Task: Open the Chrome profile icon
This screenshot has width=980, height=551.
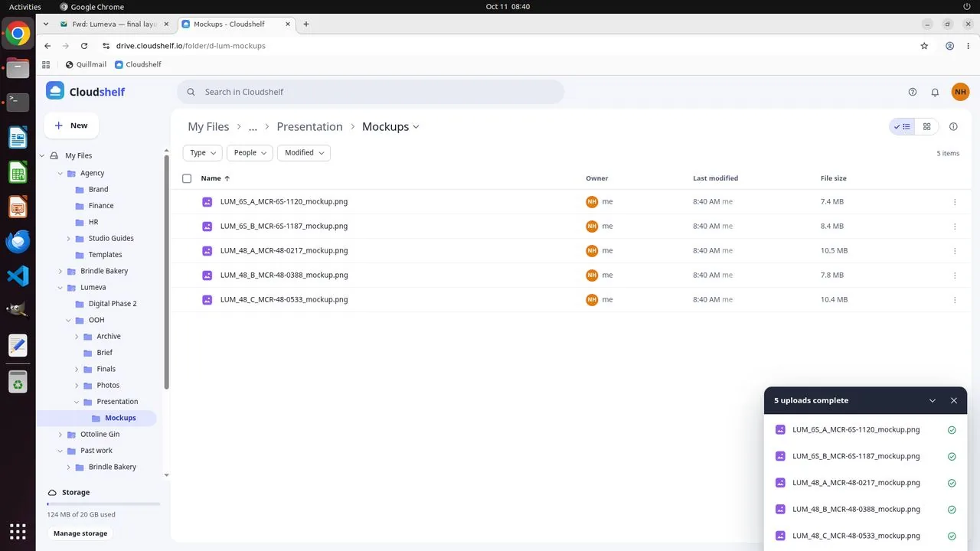Action: tap(949, 46)
